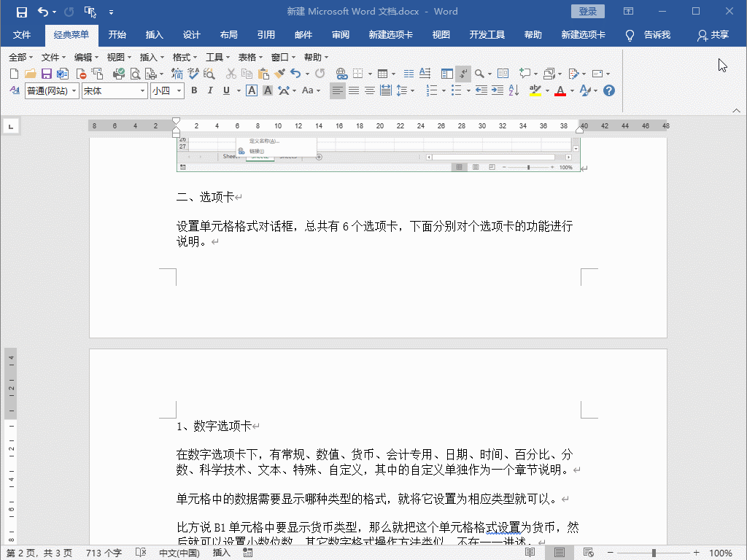This screenshot has width=747, height=560.
Task: Decrease indent using the outdent icon
Action: point(481,90)
